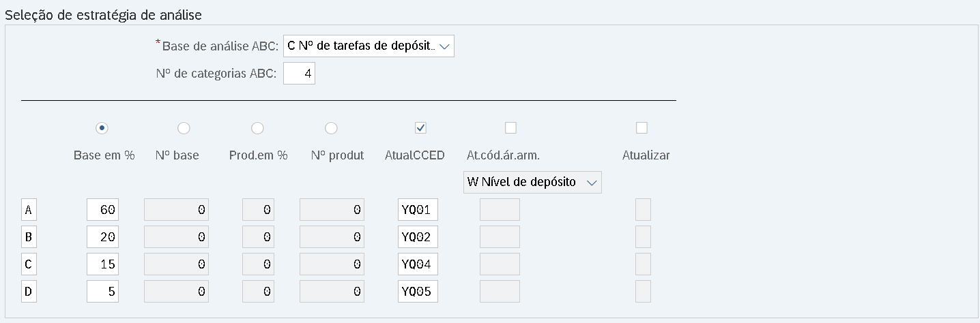This screenshot has width=980, height=323.
Task: Click the Nº de categorias ABC field
Action: [299, 74]
